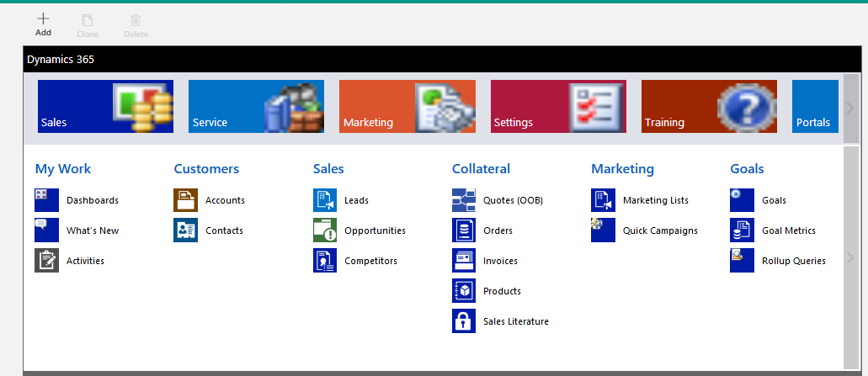Click the Leads icon
868x376 pixels.
(x=325, y=200)
